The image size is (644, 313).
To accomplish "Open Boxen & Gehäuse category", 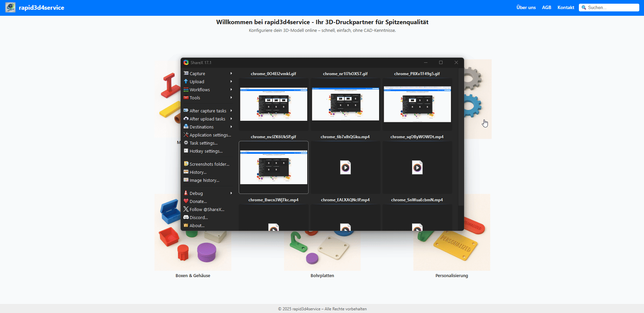I will tap(193, 275).
